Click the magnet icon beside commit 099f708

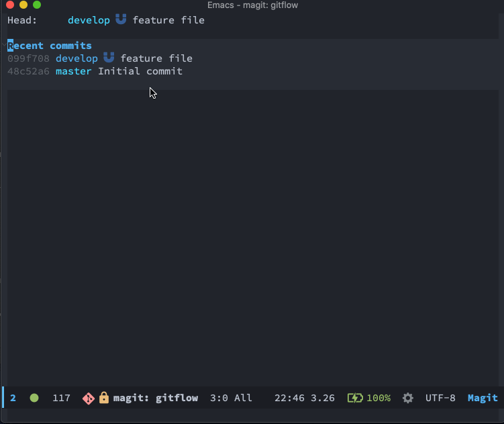109,58
